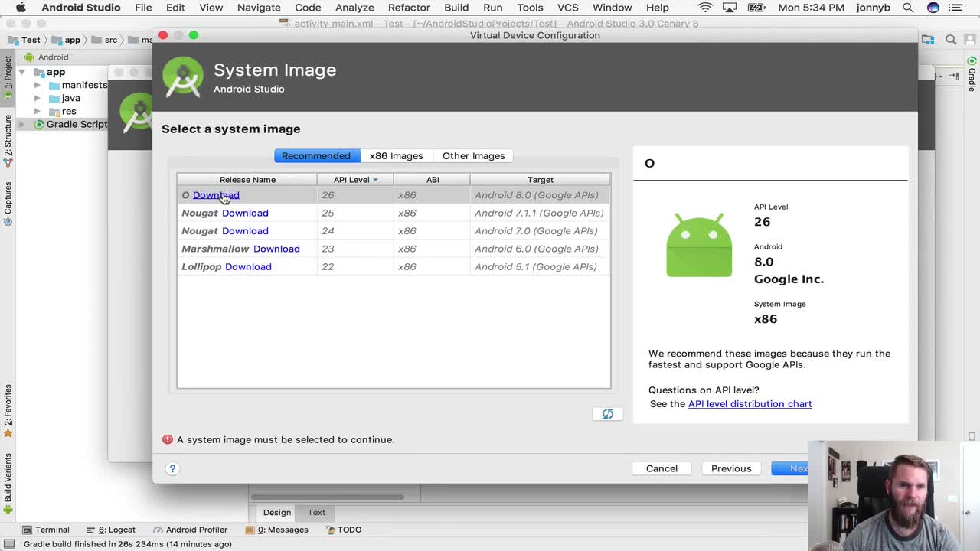Open the Structure side panel tab
Screen dimensions: 980x551
pyautogui.click(x=8, y=141)
